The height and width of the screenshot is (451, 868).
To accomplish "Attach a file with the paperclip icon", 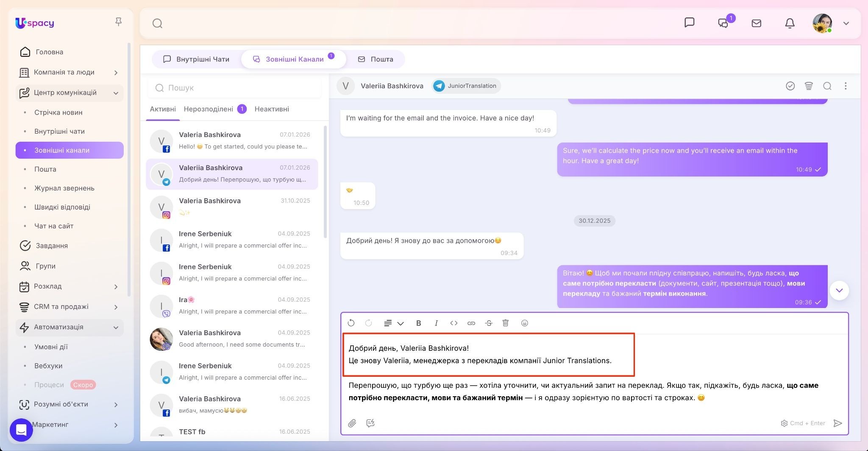I will pos(352,423).
